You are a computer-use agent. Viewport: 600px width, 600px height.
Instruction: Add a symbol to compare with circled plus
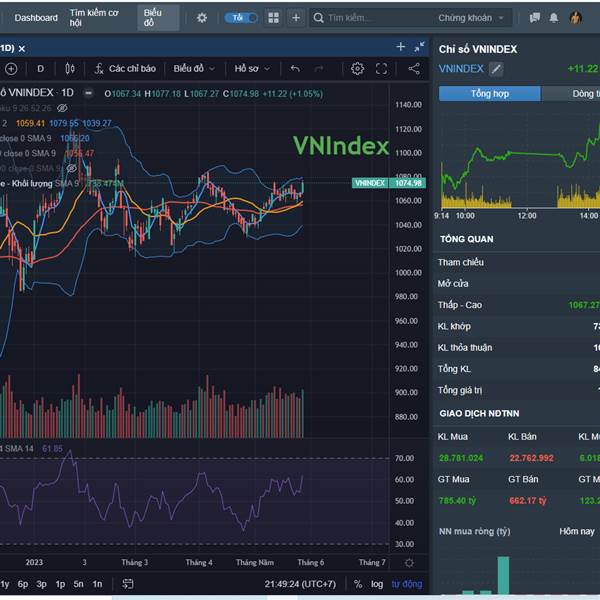(x=11, y=69)
